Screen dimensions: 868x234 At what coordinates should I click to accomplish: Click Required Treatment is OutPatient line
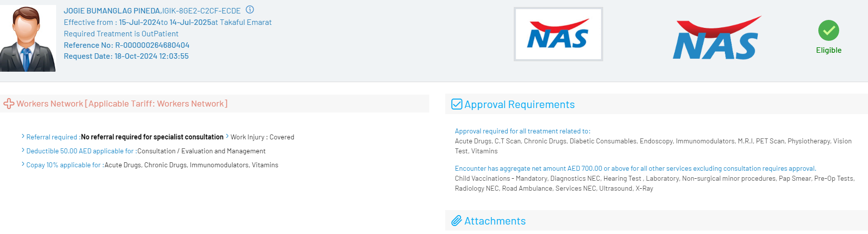pos(121,33)
